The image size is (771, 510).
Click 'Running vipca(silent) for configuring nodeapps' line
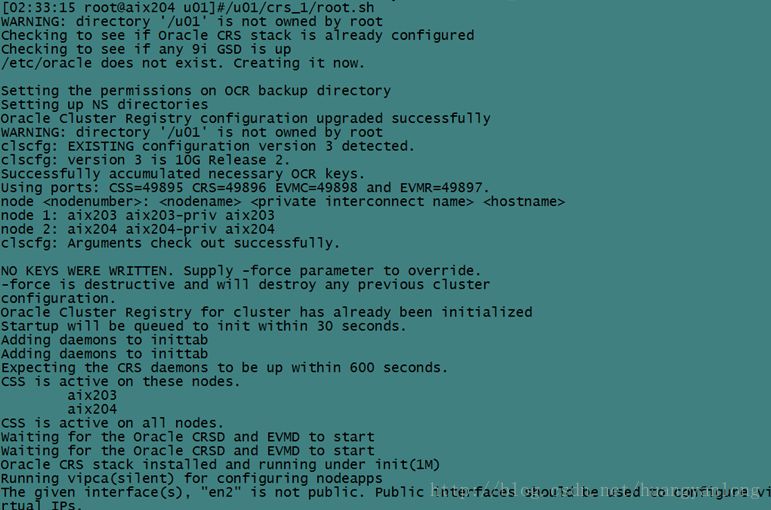pos(191,478)
